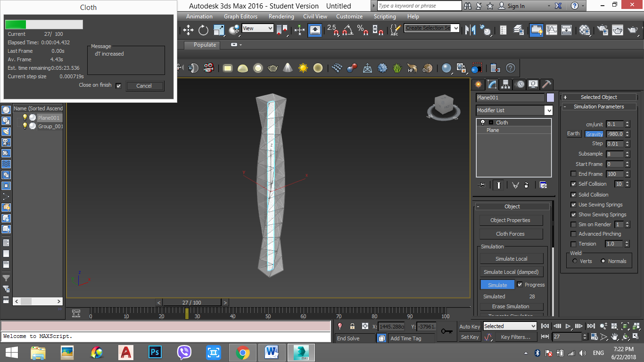
Task: Open the Rendering menu
Action: click(281, 16)
